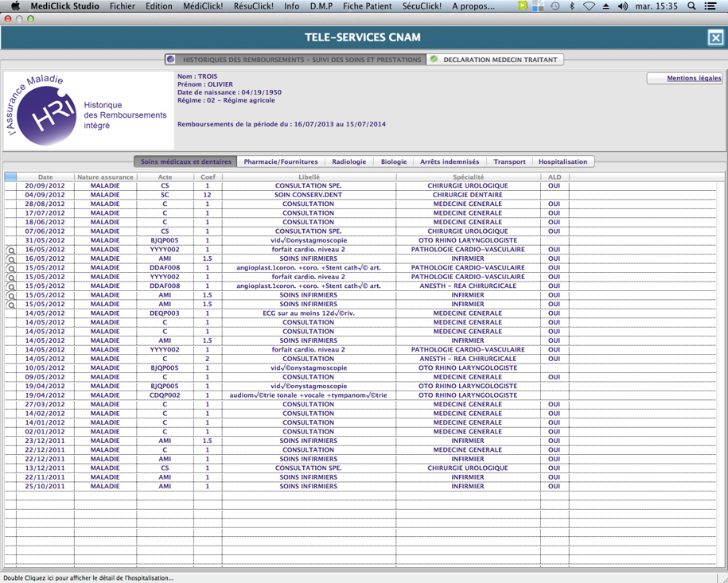Click the magnifier icon on the 16/05/2012 YYYY002 row
728x583 pixels.
11,250
